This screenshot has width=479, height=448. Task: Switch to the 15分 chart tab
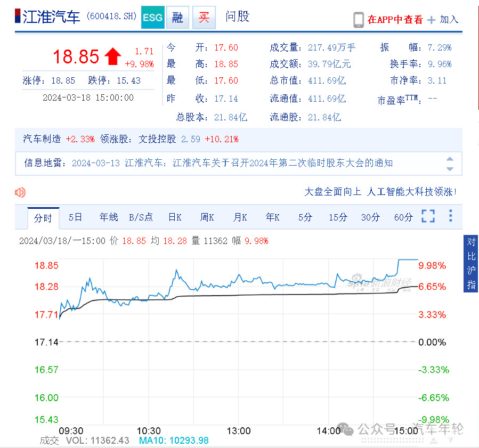coord(338,217)
